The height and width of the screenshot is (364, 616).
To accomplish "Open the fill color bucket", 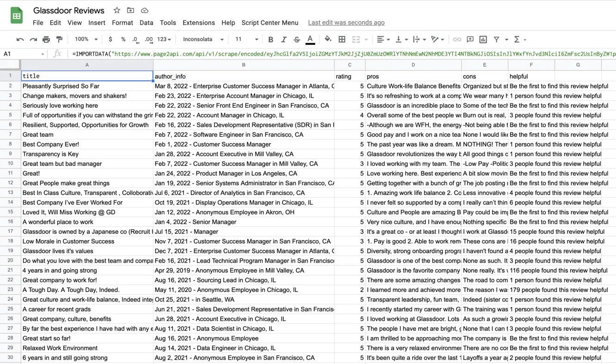I will coord(328,39).
